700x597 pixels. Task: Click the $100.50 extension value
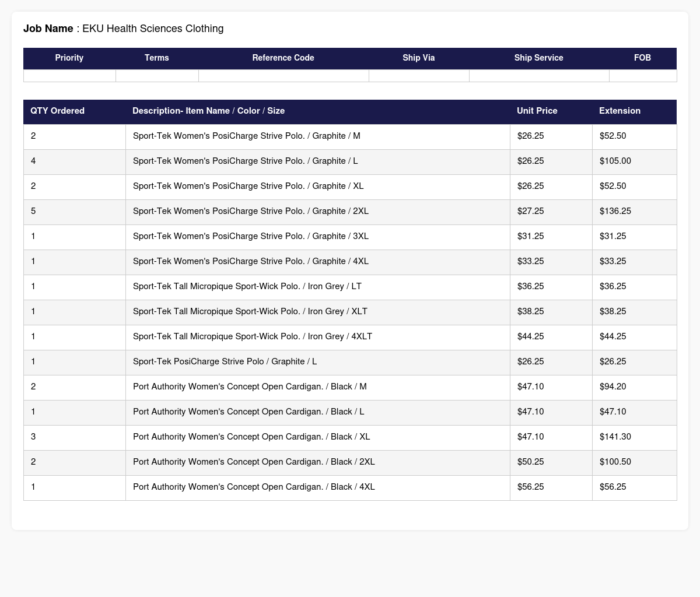(x=615, y=462)
